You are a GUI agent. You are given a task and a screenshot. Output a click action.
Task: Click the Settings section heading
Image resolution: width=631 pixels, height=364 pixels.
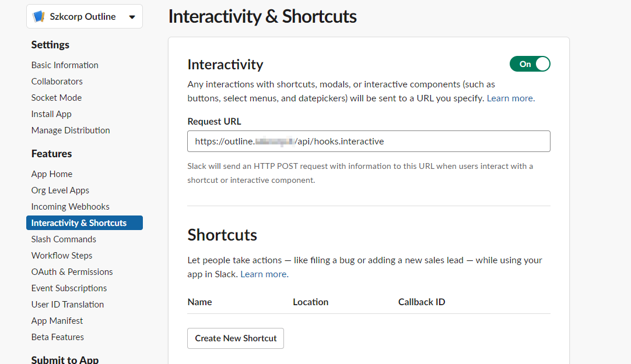[x=50, y=45]
